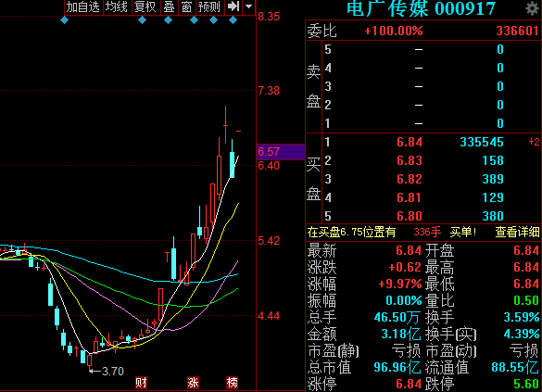Click 查看详细 link
Viewport: 542px width, 392px height.
coord(517,232)
